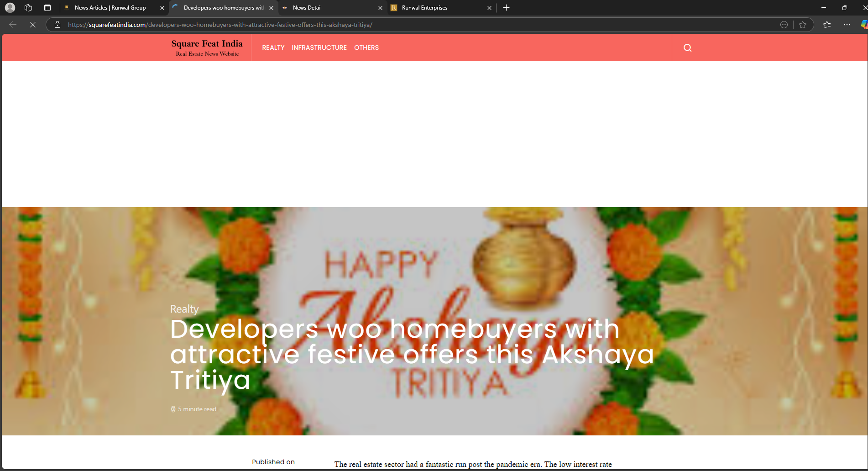Open the workspaces icon
The height and width of the screenshot is (471, 868).
pos(28,8)
